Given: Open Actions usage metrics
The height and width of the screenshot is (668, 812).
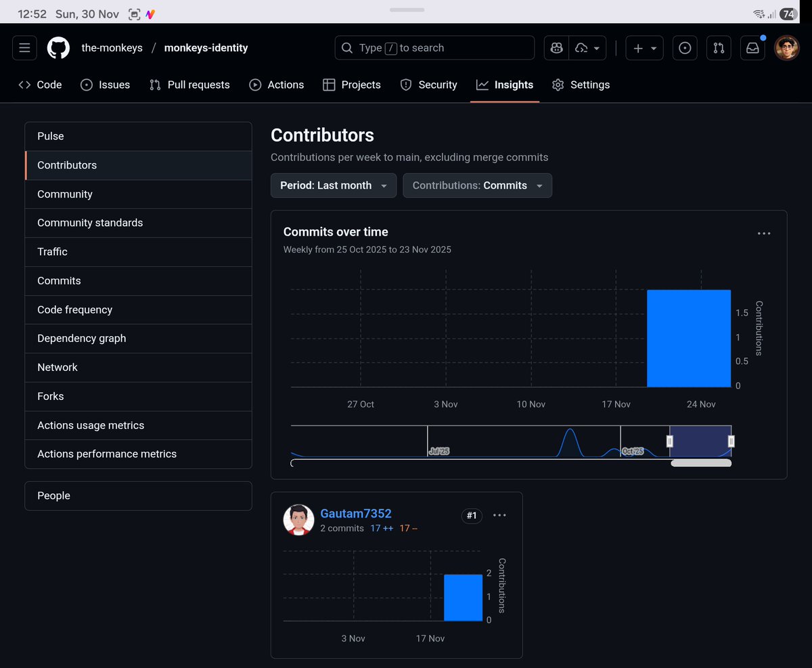Looking at the screenshot, I should (x=138, y=426).
